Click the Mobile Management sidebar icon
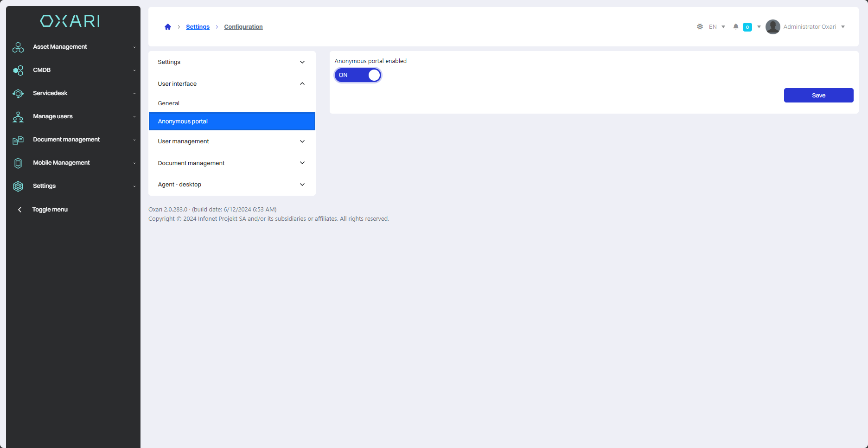Viewport: 868px width, 448px height. (x=18, y=163)
